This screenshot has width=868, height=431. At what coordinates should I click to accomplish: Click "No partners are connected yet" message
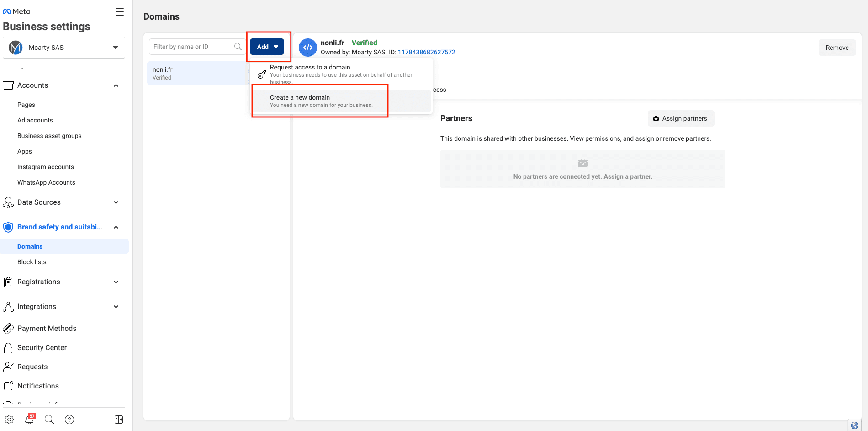582,176
